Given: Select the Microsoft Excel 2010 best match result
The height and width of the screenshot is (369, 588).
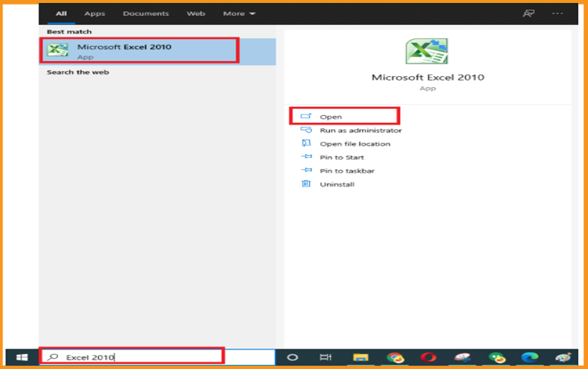Looking at the screenshot, I should pos(157,52).
